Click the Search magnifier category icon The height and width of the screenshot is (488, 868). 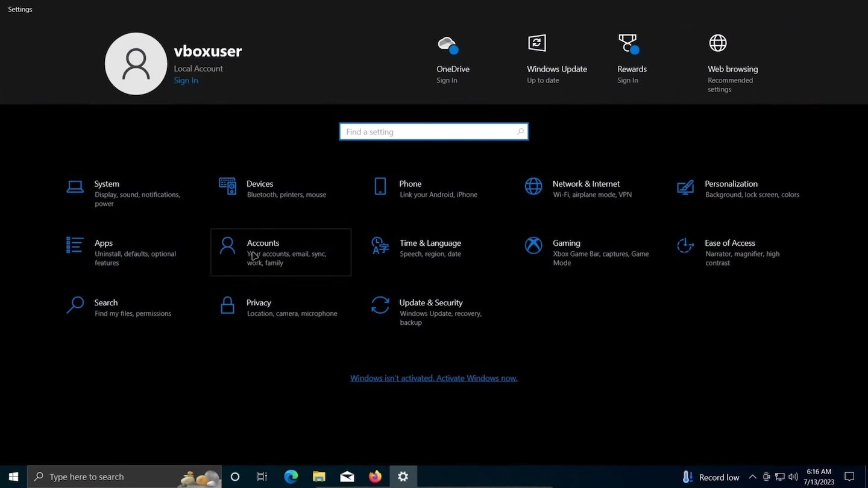click(x=75, y=305)
